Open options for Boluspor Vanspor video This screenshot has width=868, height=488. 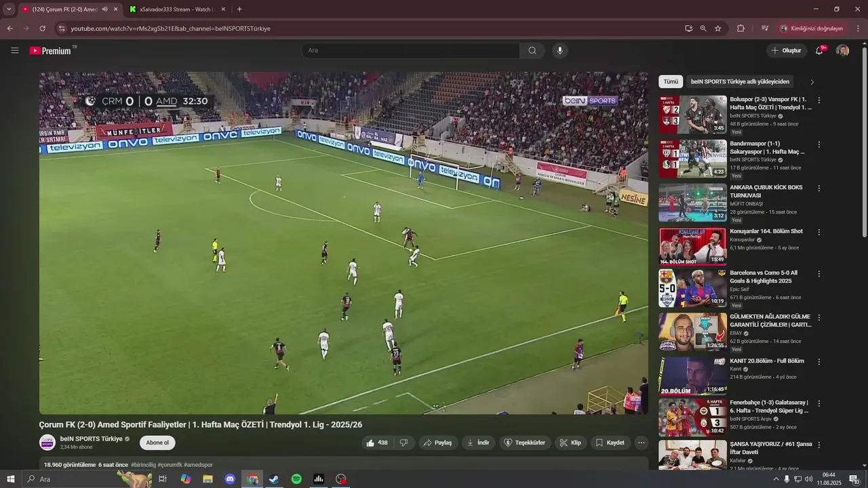(x=818, y=100)
